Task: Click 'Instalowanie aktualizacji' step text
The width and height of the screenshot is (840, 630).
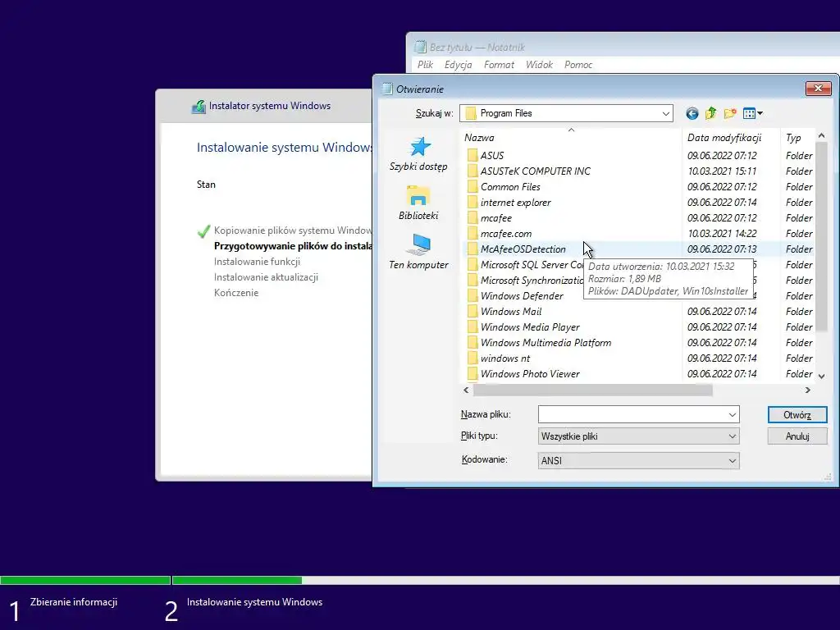Action: [266, 277]
